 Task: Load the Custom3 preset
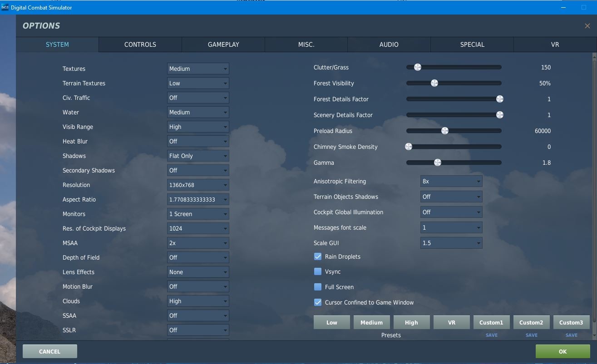click(x=572, y=322)
